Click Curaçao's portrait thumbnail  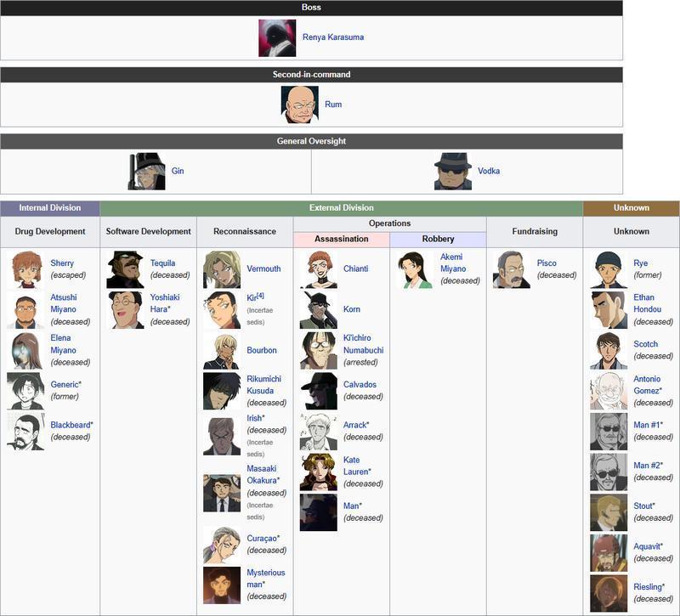pos(222,545)
